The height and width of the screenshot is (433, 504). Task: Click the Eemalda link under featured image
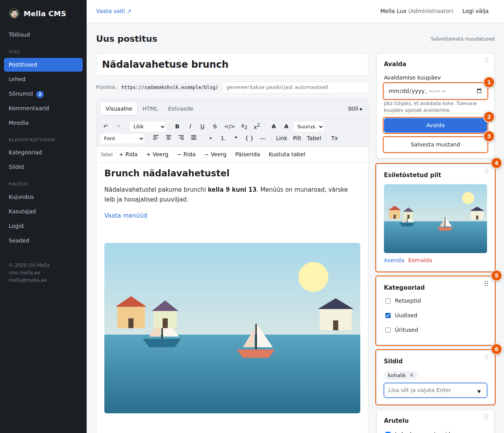420,260
